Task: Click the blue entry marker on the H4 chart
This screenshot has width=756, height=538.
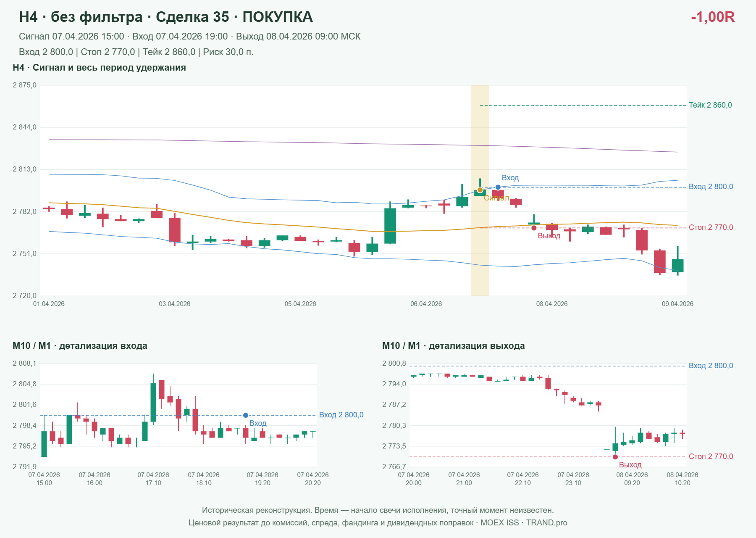Action: tap(498, 187)
